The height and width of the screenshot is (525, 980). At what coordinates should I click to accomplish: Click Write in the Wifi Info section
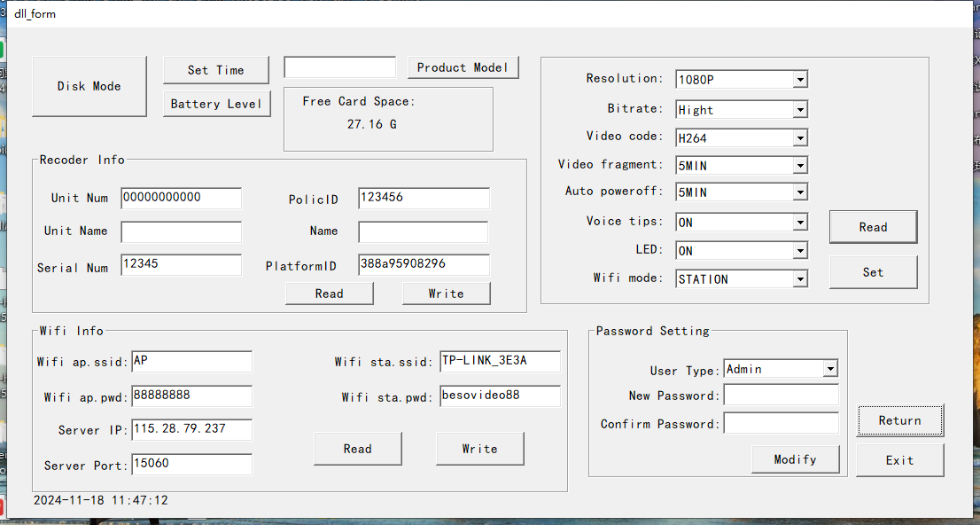[x=479, y=449]
